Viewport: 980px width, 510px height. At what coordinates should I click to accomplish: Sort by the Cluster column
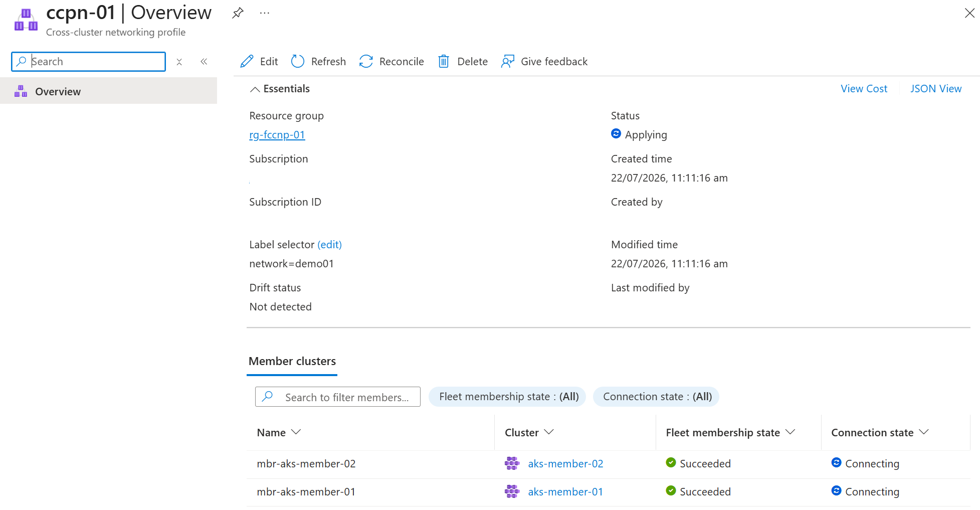[x=529, y=432]
